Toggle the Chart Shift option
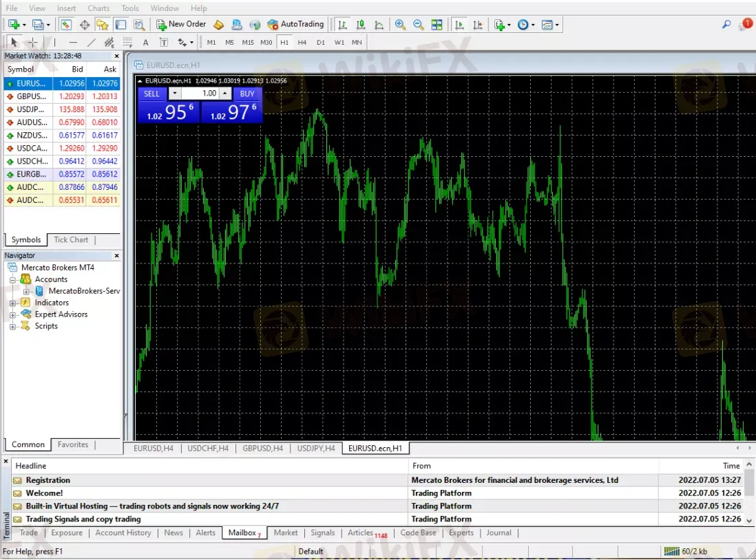The image size is (756, 560). click(x=479, y=24)
